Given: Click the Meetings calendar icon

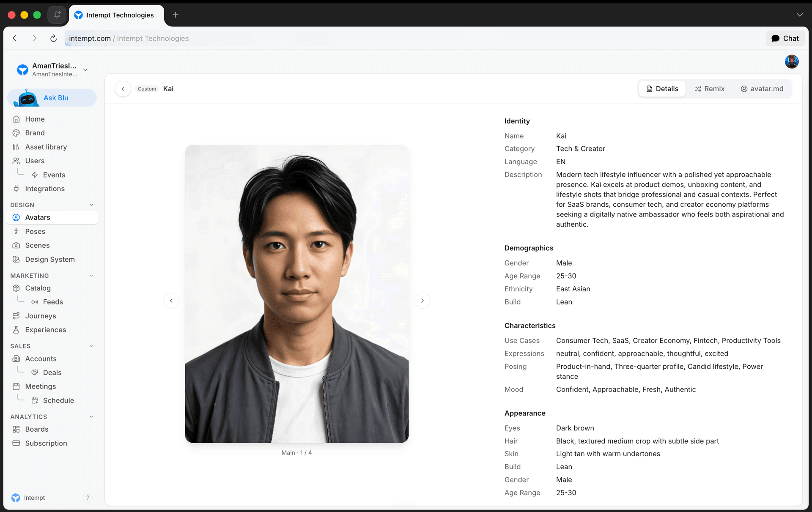Looking at the screenshot, I should coord(16,387).
